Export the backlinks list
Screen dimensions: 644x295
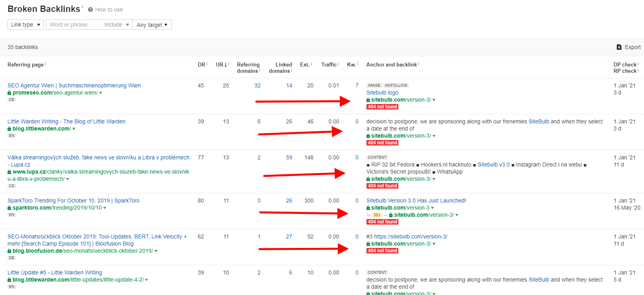coord(629,47)
